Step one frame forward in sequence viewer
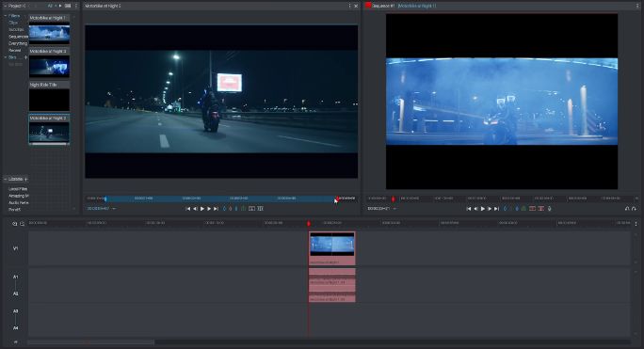This screenshot has width=644, height=349. point(490,209)
